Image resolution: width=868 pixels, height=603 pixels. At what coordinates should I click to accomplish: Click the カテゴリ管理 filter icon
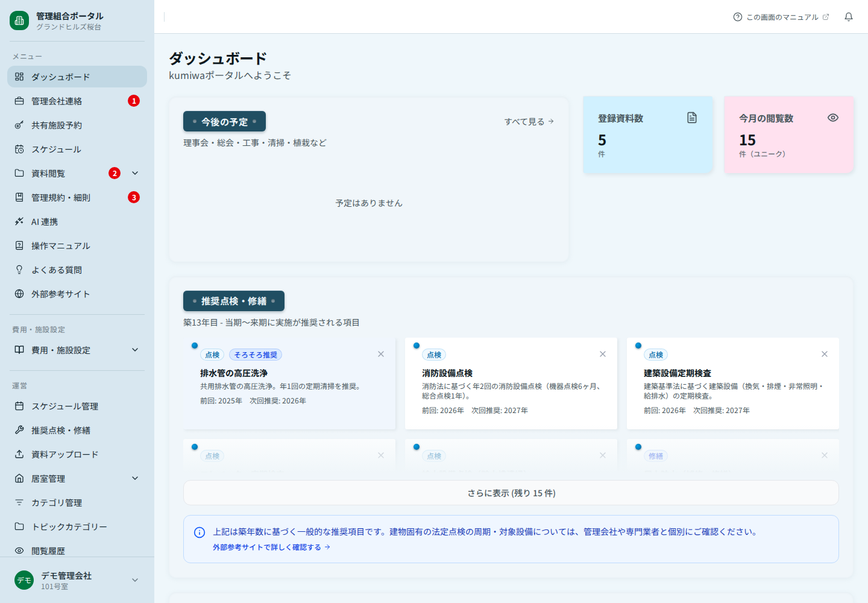19,502
